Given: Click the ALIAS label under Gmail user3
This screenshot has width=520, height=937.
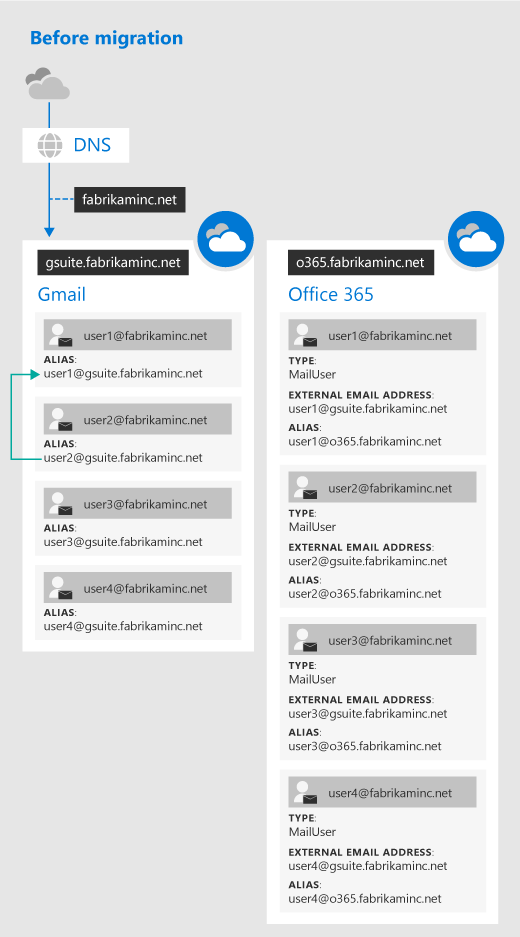Looking at the screenshot, I should click(60, 528).
